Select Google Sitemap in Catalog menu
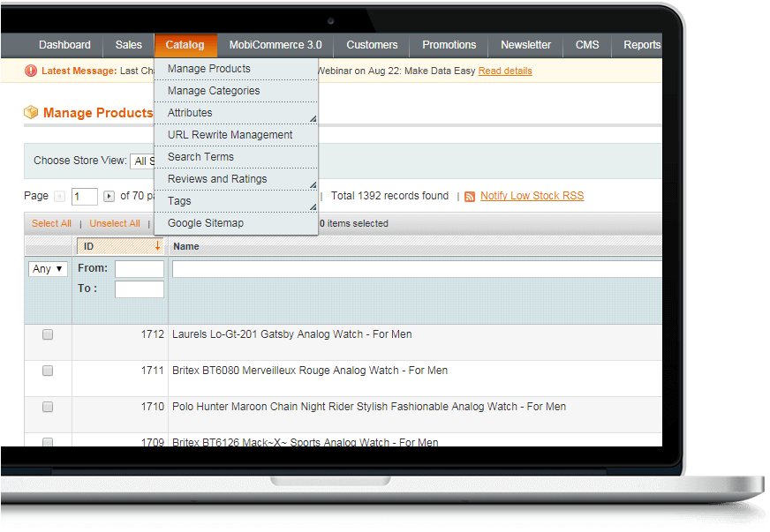Image resolution: width=770 pixels, height=532 pixels. click(x=206, y=223)
